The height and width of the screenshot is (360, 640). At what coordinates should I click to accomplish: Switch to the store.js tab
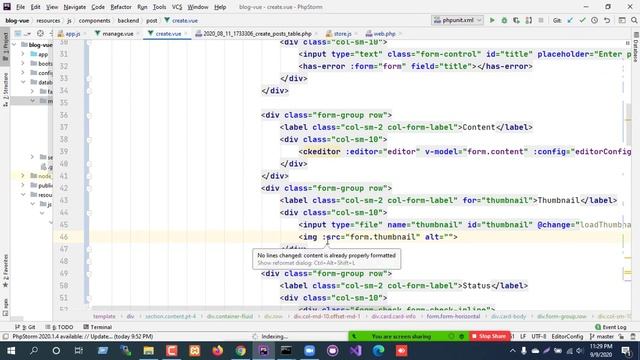pyautogui.click(x=342, y=33)
